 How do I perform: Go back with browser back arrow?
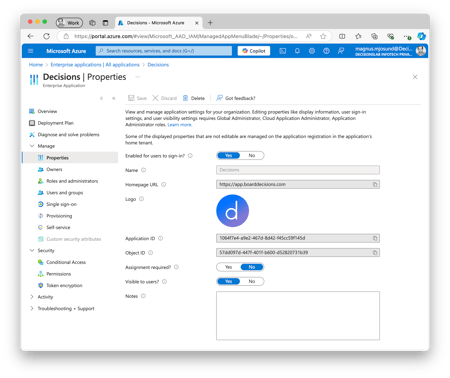(31, 36)
